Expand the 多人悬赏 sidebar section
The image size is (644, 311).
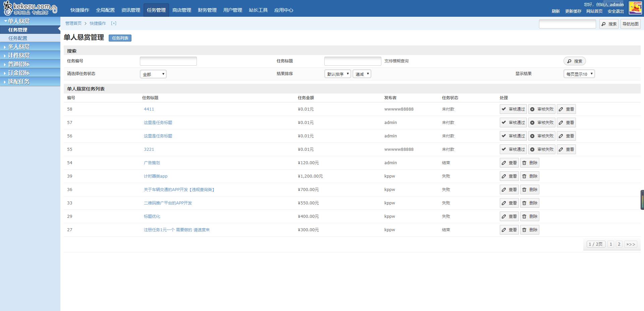pyautogui.click(x=30, y=47)
